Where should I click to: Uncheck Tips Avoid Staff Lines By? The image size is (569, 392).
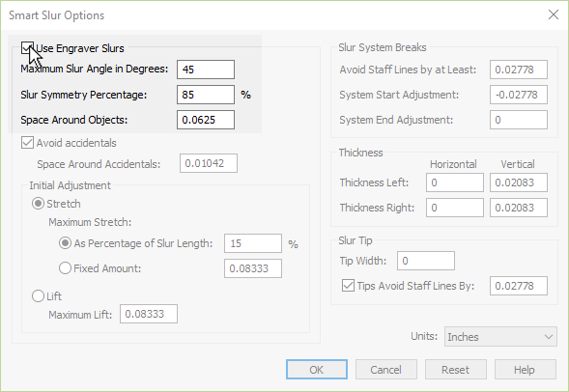click(348, 286)
